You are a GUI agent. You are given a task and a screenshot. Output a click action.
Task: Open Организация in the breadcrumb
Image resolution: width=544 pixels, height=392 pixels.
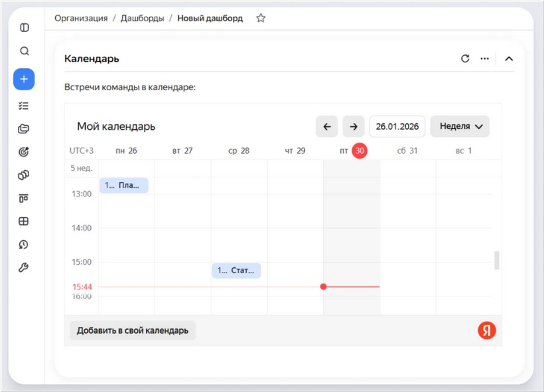click(x=81, y=19)
